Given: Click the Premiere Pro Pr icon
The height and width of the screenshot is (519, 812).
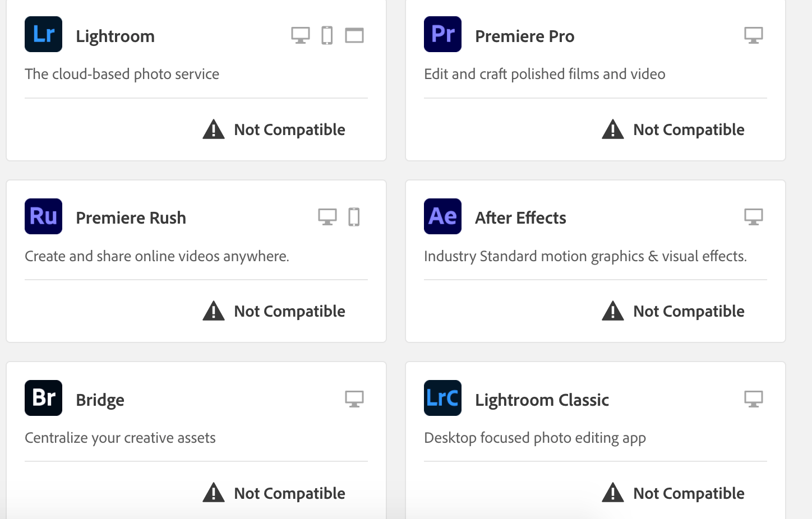Looking at the screenshot, I should click(x=442, y=34).
